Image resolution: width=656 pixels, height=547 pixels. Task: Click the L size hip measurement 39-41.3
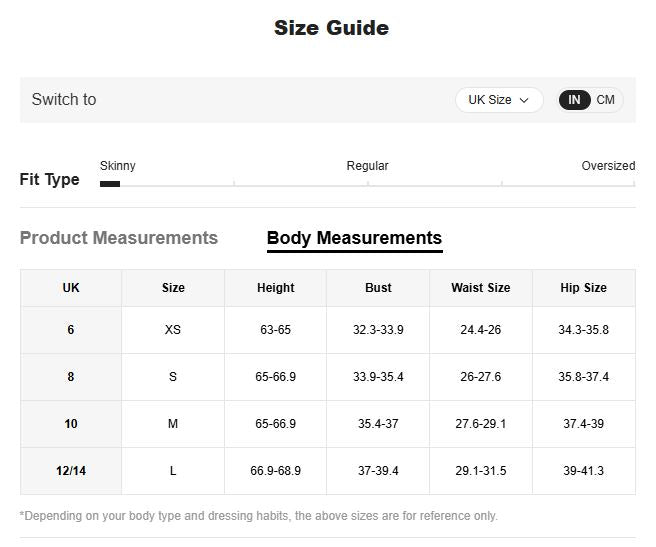[583, 471]
